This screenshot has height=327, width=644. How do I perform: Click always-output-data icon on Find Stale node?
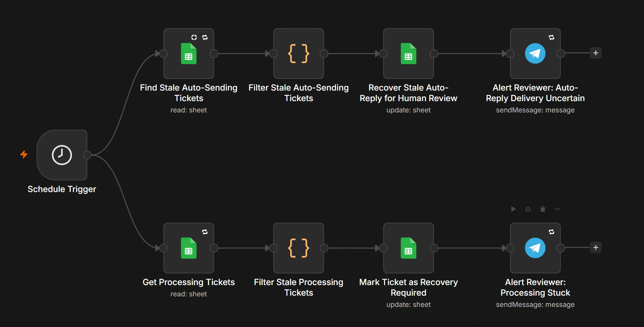tap(194, 37)
